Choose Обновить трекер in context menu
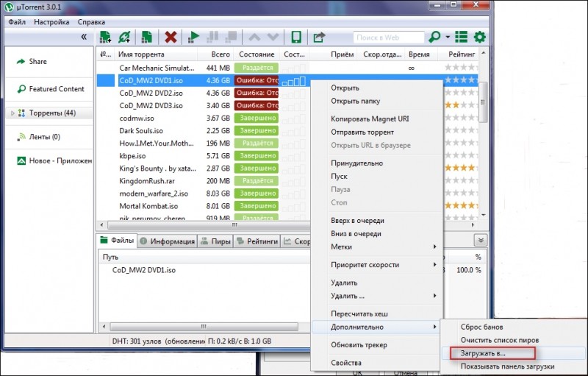 pos(359,345)
